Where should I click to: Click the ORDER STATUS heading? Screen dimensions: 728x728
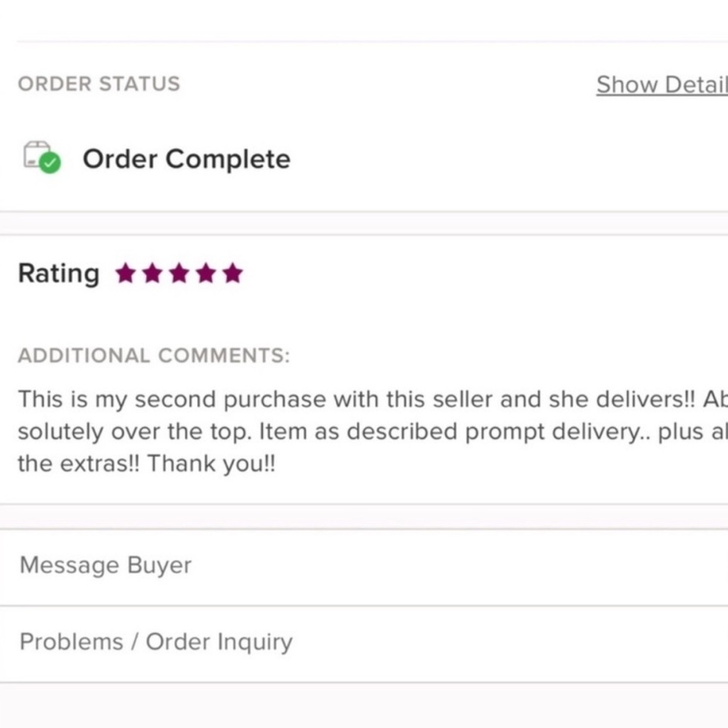99,84
